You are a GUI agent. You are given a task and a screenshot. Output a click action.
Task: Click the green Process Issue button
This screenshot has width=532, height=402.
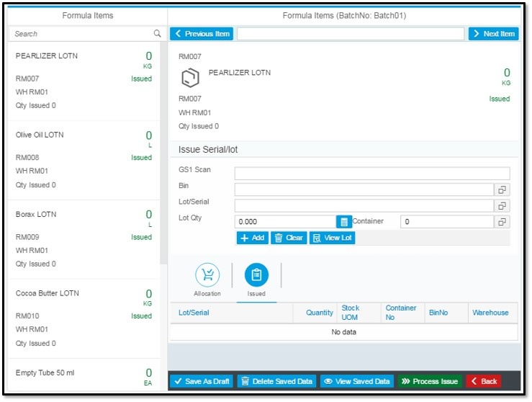click(x=430, y=381)
